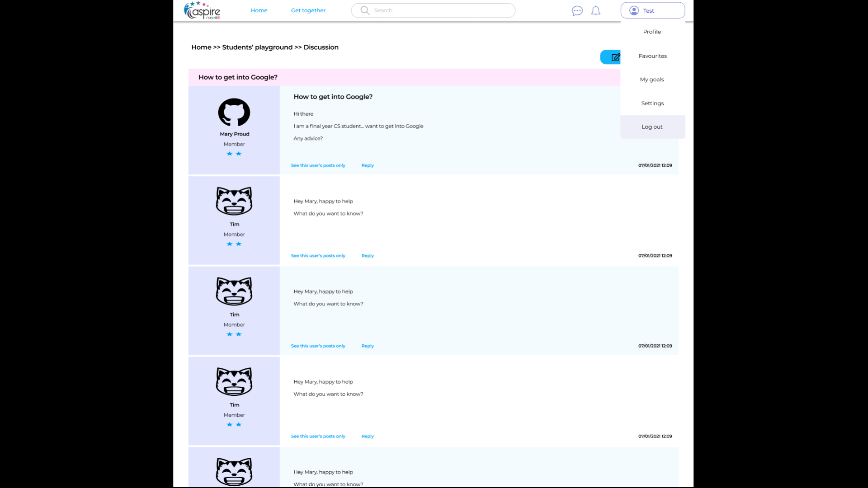The width and height of the screenshot is (868, 488).
Task: Click user profile icon beside Test
Action: (x=634, y=10)
